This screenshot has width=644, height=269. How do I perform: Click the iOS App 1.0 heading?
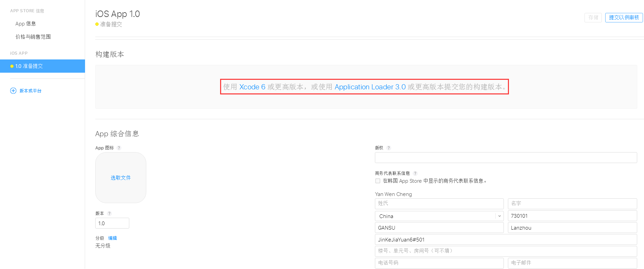coord(117,14)
